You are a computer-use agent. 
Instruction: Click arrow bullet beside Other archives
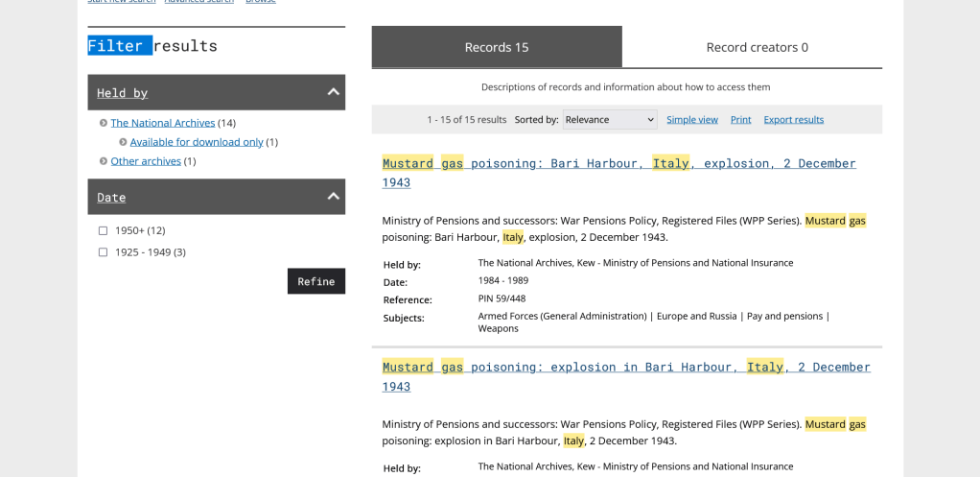pyautogui.click(x=103, y=161)
